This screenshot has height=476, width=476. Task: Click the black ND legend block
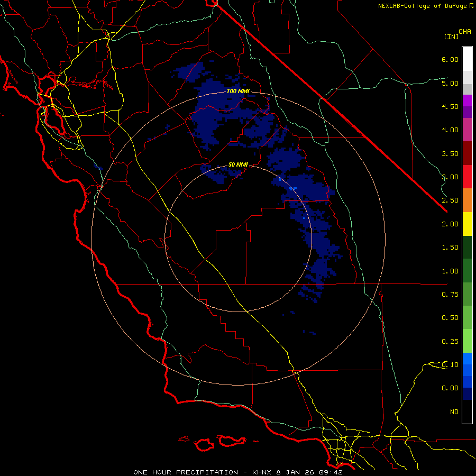tap(467, 411)
